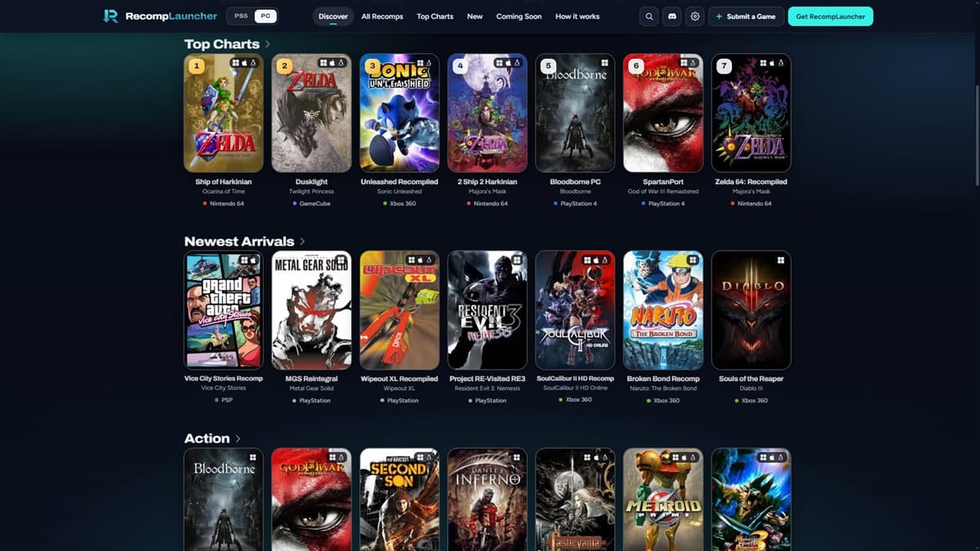This screenshot has height=551, width=980.
Task: Click platform icons on SpartanPort card
Action: [x=688, y=63]
